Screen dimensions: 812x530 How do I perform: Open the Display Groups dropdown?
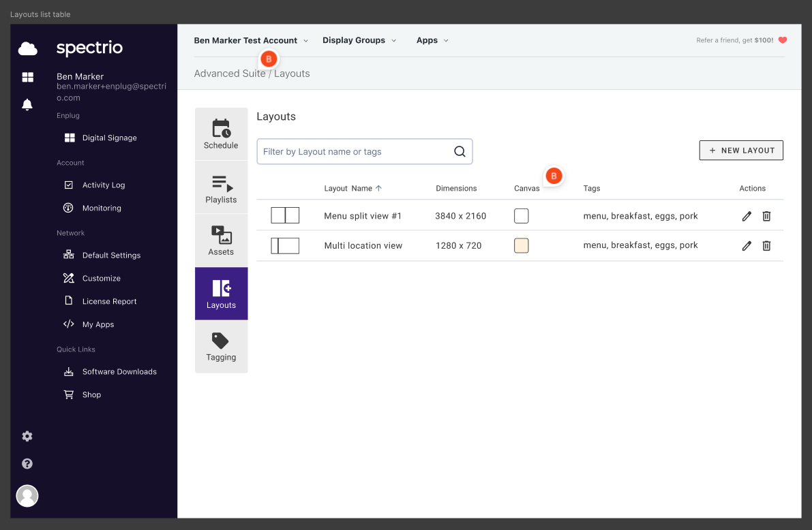pos(359,41)
